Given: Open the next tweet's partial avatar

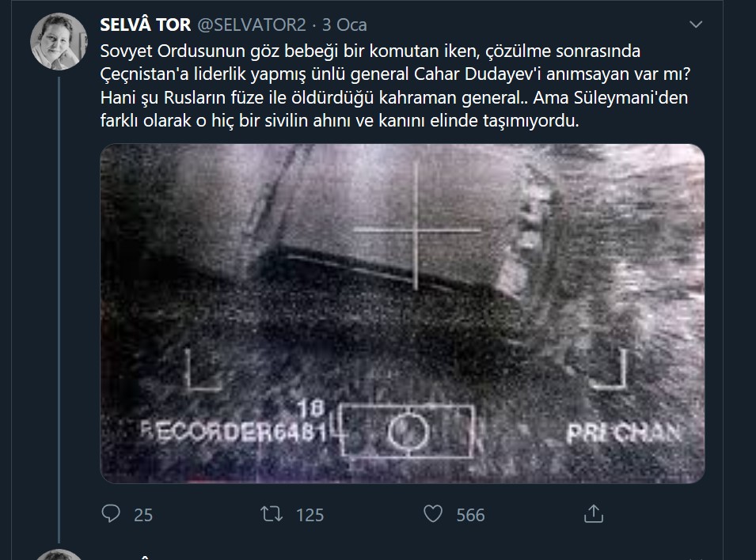Looking at the screenshot, I should click(59, 554).
